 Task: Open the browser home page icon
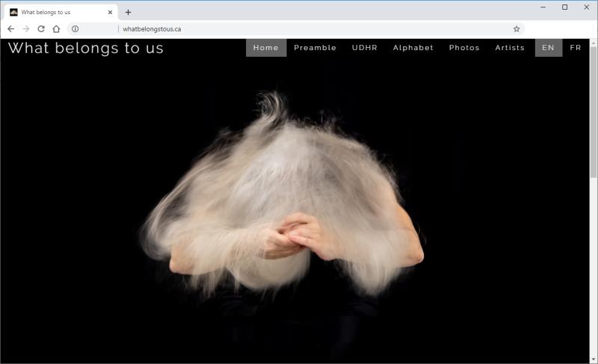57,29
